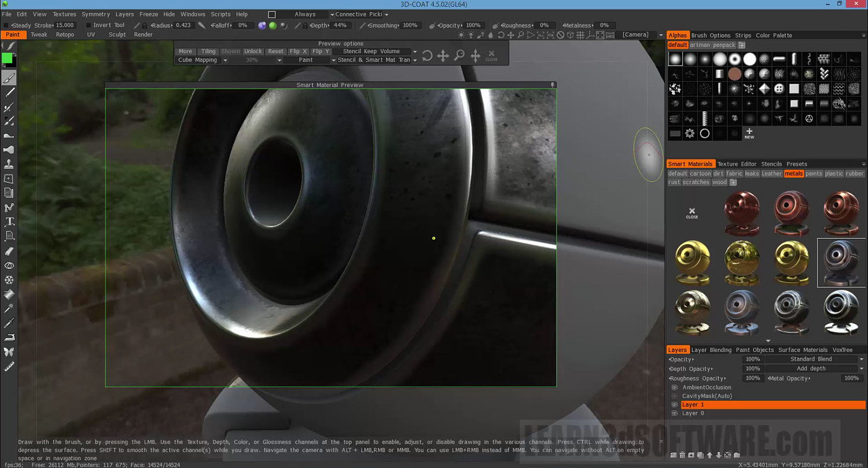The image size is (868, 468).
Task: Click the layer Opacity 100% value
Action: tap(753, 359)
